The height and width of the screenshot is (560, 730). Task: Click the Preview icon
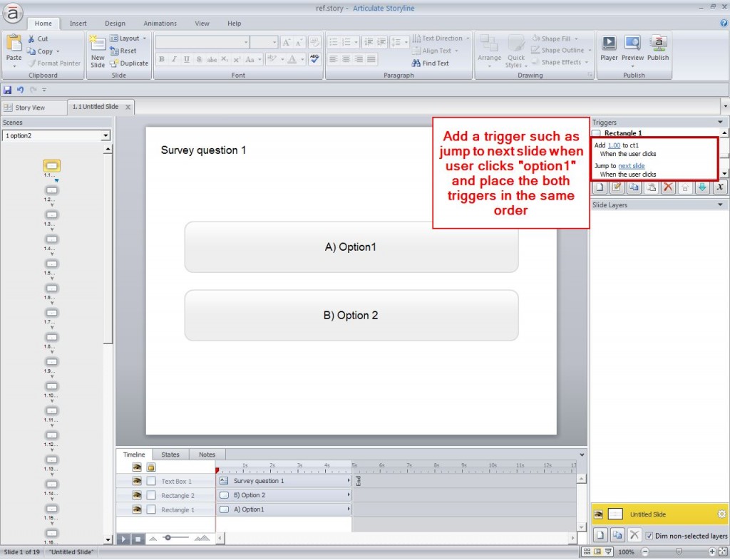coord(633,43)
